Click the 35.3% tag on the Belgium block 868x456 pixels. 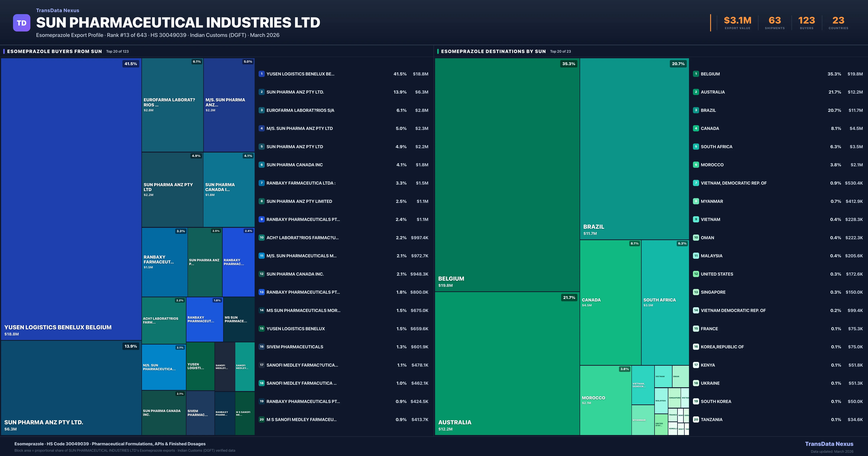click(x=569, y=63)
